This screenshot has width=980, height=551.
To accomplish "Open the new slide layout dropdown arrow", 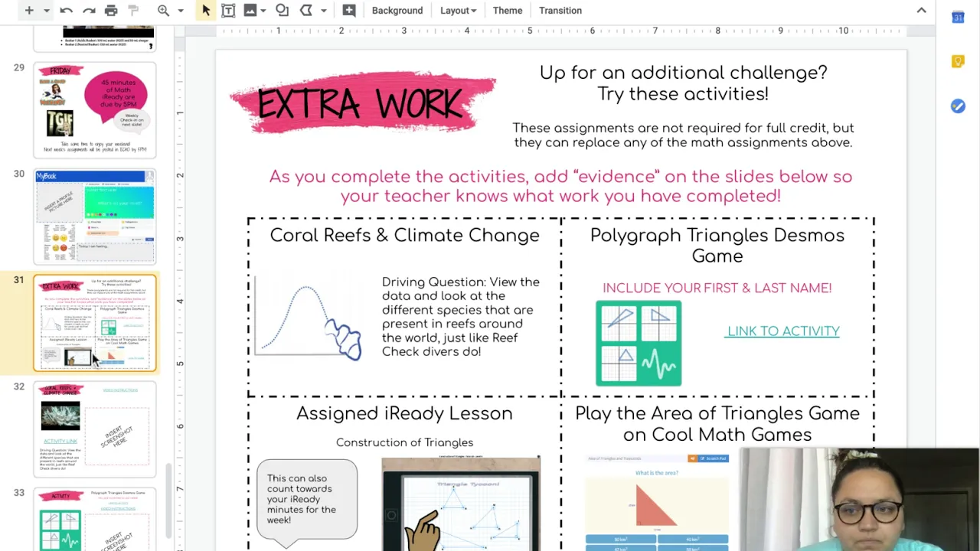I will pyautogui.click(x=46, y=11).
